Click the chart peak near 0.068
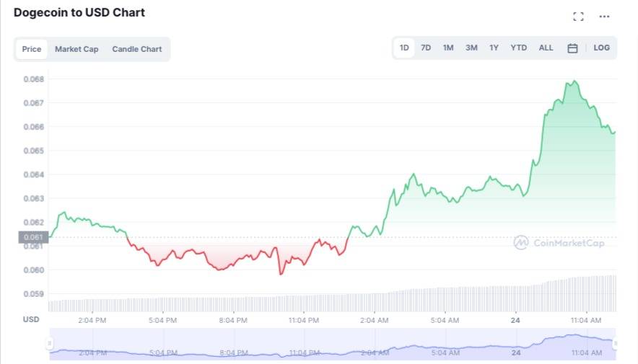Screen dimensions: 638x364 (x=574, y=81)
